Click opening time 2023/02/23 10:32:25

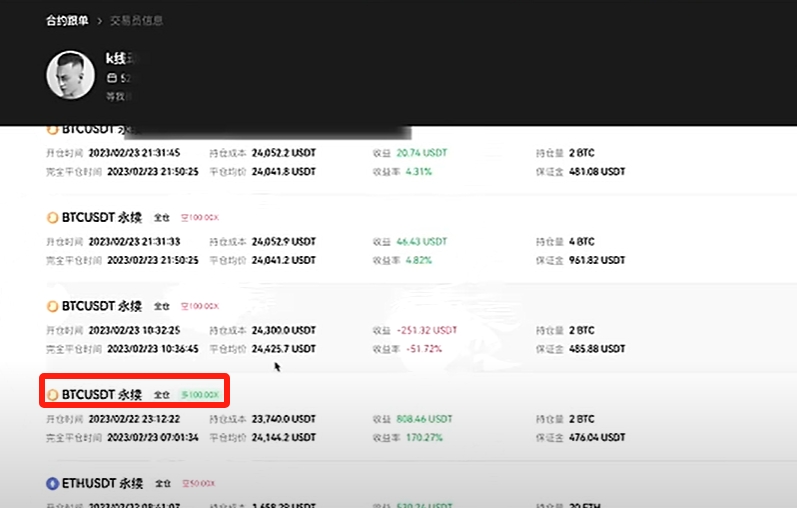134,330
